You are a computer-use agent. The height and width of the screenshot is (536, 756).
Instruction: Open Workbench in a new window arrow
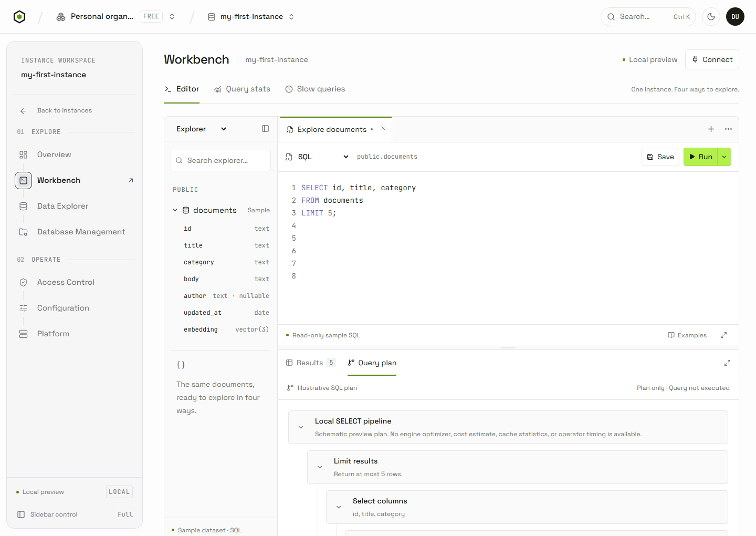click(131, 180)
